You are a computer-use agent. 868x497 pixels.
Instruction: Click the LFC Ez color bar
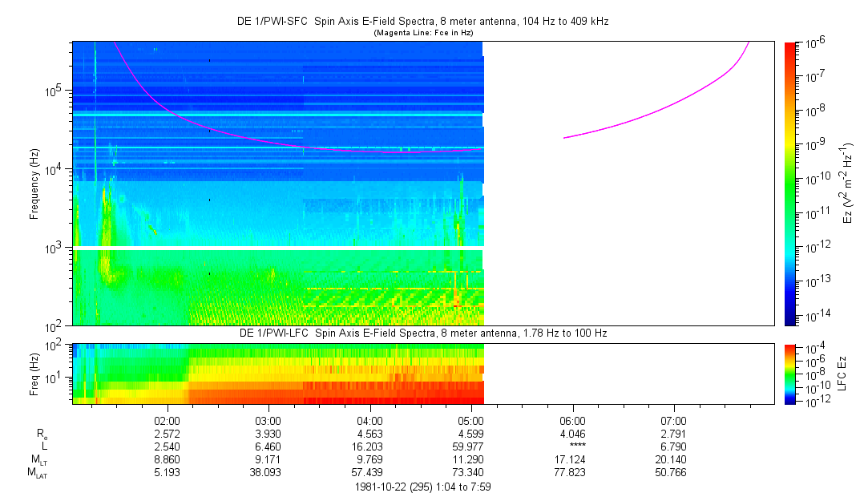[790, 374]
